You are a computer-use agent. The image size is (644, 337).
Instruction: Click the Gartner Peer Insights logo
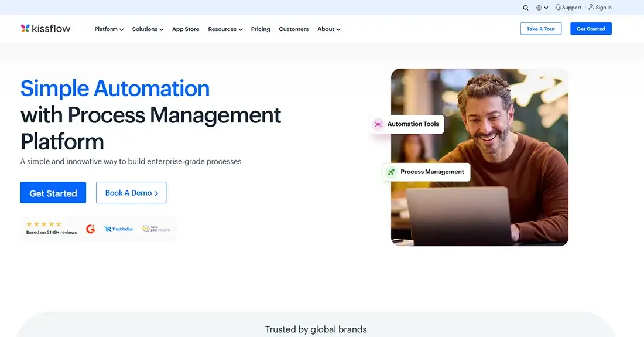coord(155,229)
